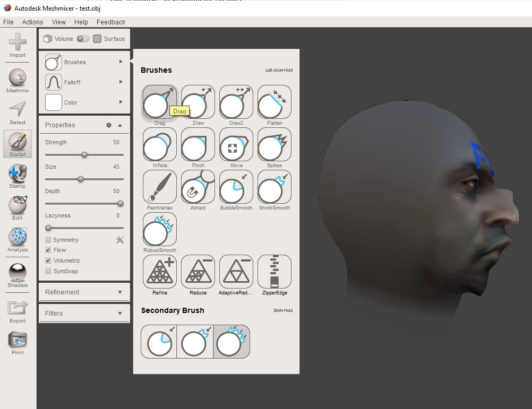Expand the Refinement section
The width and height of the screenshot is (532, 409).
pyautogui.click(x=84, y=292)
